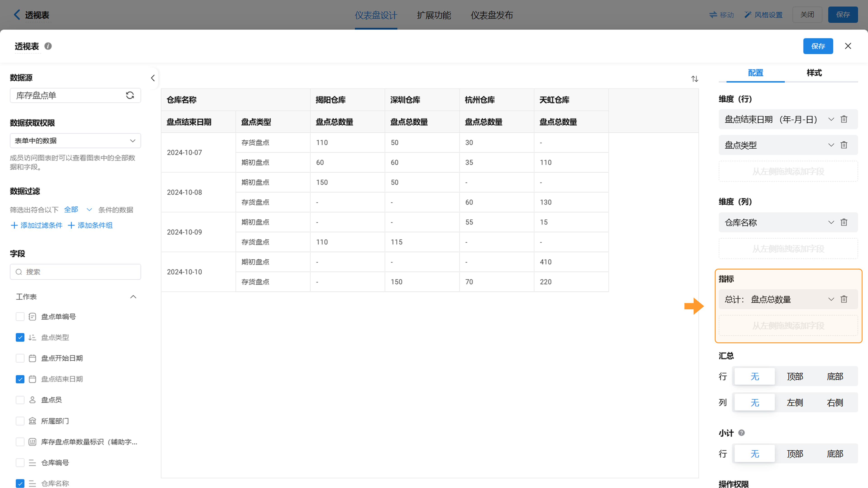Enable the 盘点员 field checkbox
Viewport: 868px width, 488px height.
20,400
